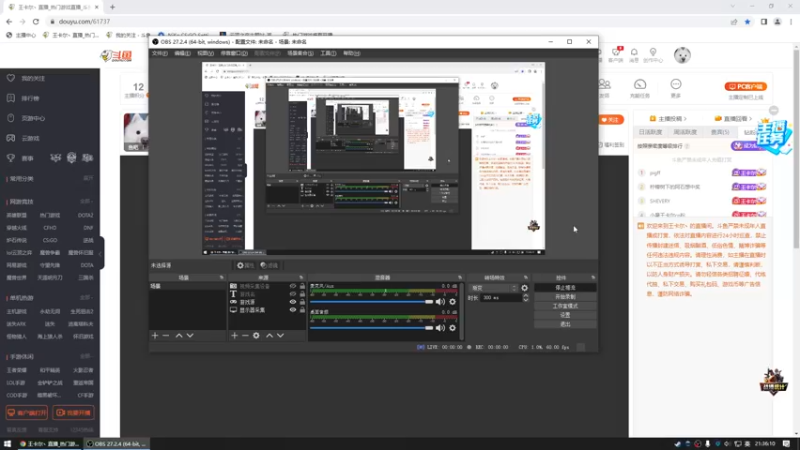The image size is (800, 450).
Task: Mute the microphone/Aux audio channel
Action: pyautogui.click(x=440, y=302)
